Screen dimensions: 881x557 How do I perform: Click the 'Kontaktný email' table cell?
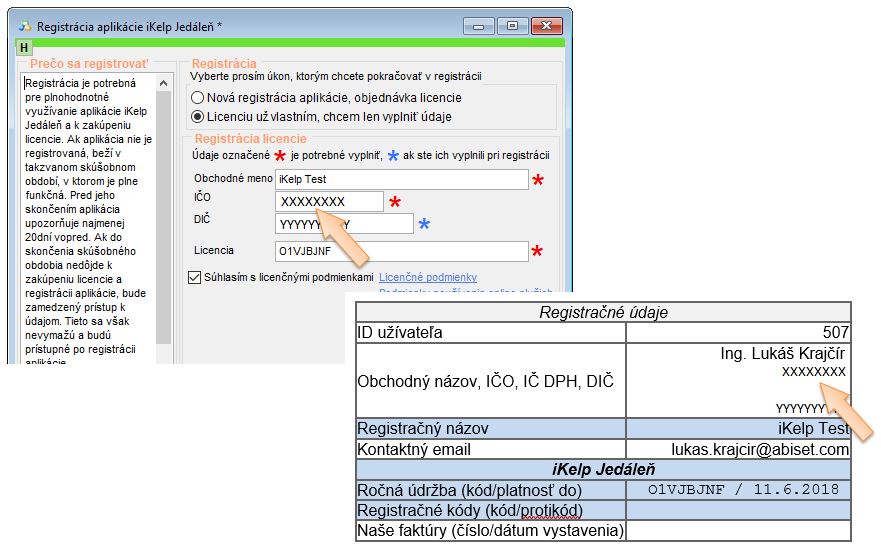491,449
